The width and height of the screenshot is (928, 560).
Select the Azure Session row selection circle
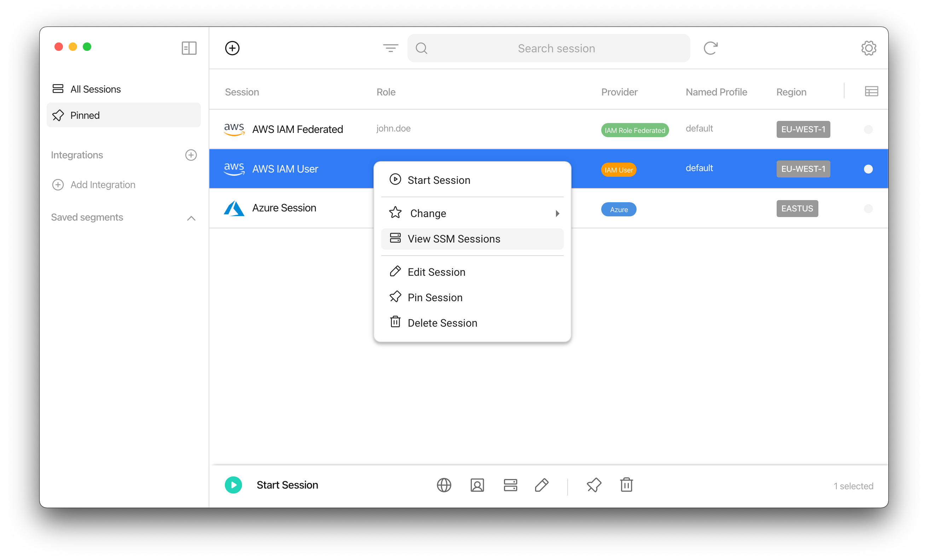[869, 208]
